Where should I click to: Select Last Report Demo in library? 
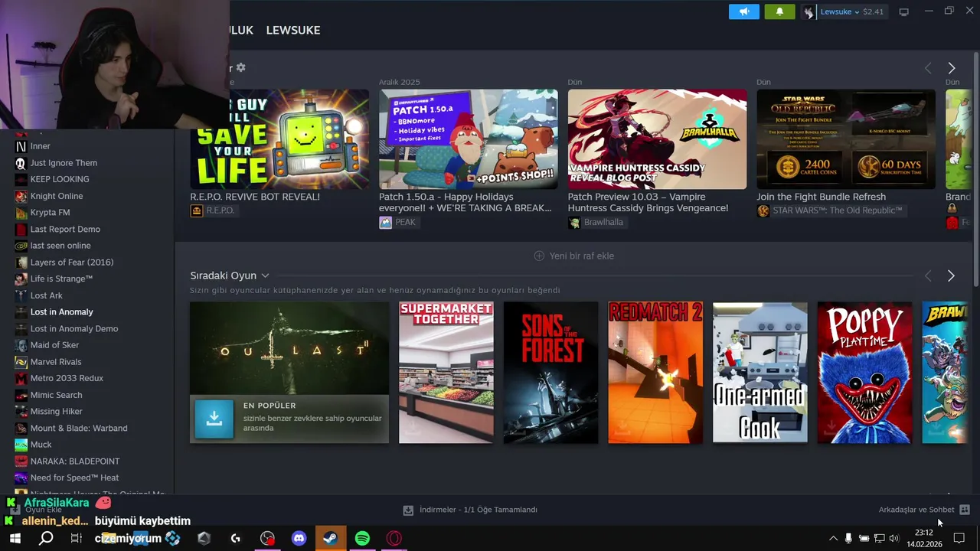coord(65,229)
